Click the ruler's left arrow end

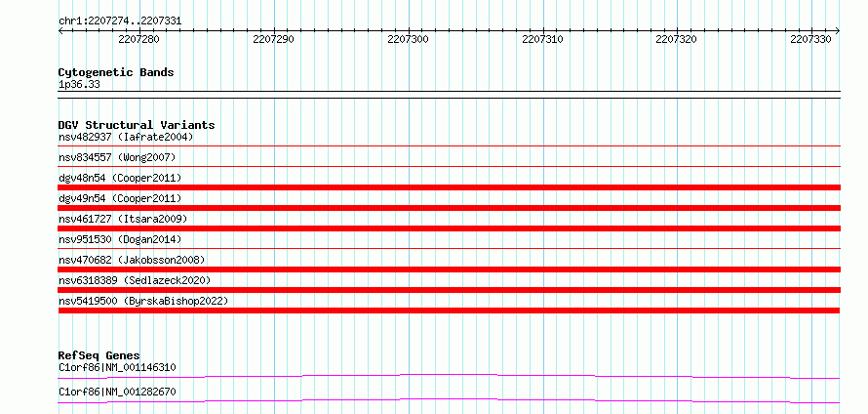pyautogui.click(x=60, y=31)
